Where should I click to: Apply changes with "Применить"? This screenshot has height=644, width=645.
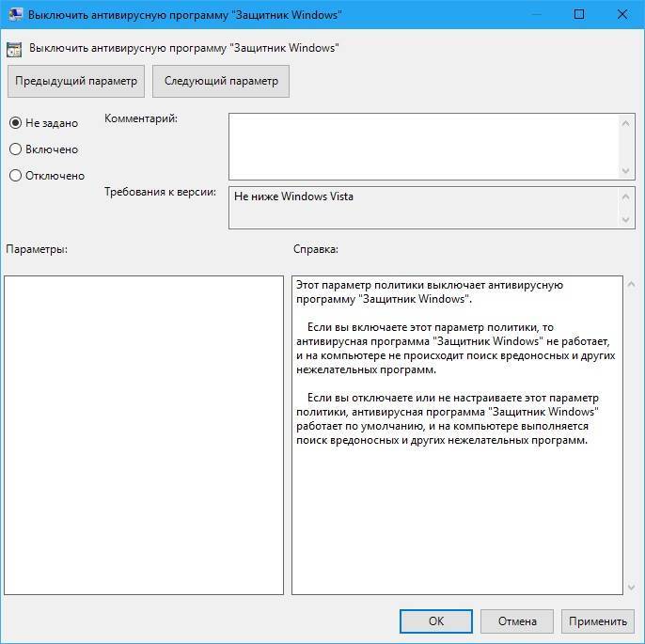click(598, 621)
